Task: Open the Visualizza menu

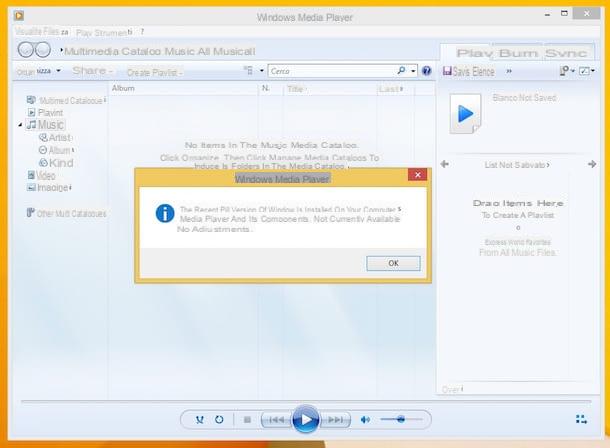Action: point(42,32)
